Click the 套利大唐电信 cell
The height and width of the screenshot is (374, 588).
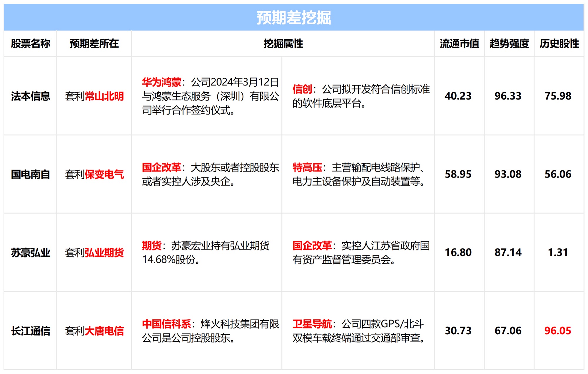coord(94,331)
